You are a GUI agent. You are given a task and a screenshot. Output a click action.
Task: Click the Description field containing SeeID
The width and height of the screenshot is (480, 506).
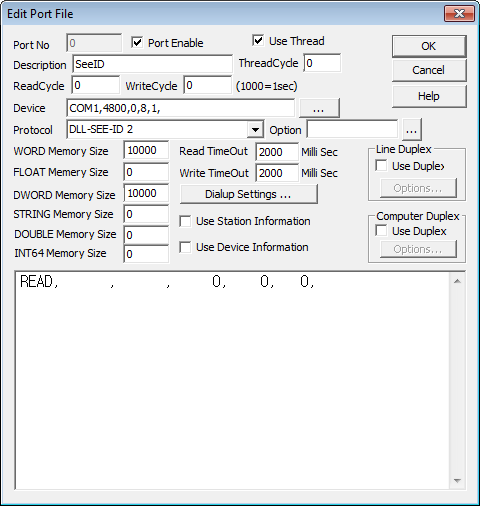(152, 64)
